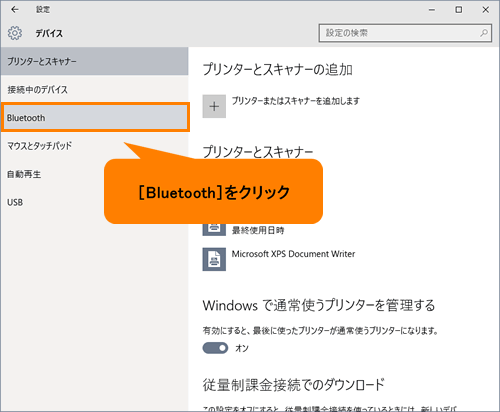The image size is (500, 412).
Task: Open プリンターとスキャナー in the sidebar
Action: [x=95, y=61]
